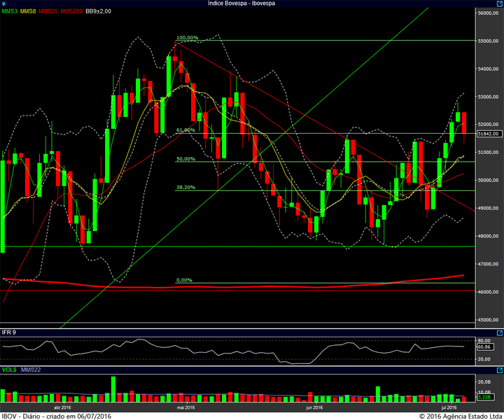Click the IFR 80,00 level label
504x420 pixels.
click(484, 341)
